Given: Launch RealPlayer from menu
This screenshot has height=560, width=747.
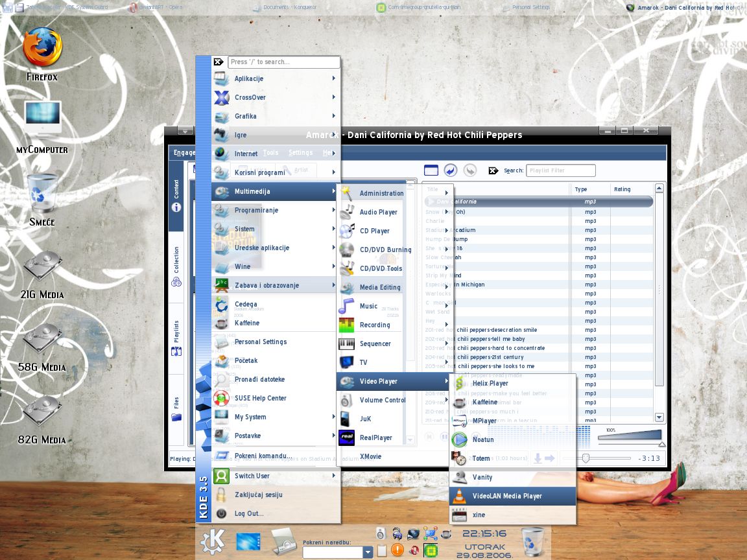Looking at the screenshot, I should (x=394, y=437).
